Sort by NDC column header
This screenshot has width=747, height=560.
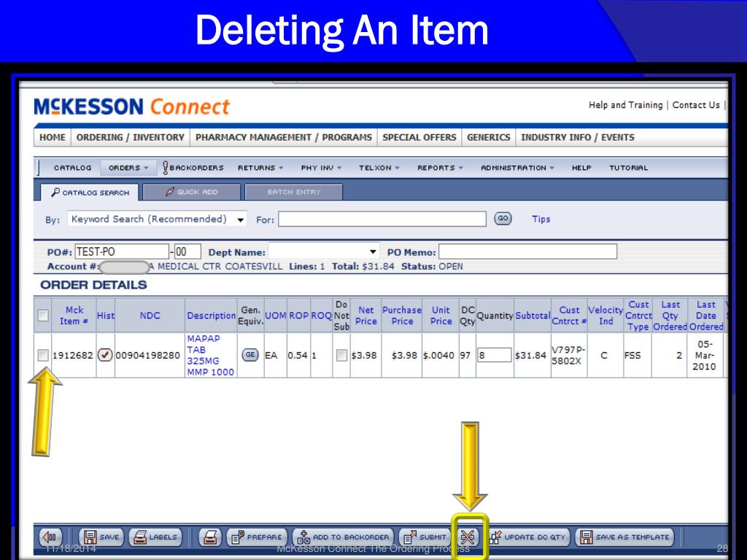(150, 315)
